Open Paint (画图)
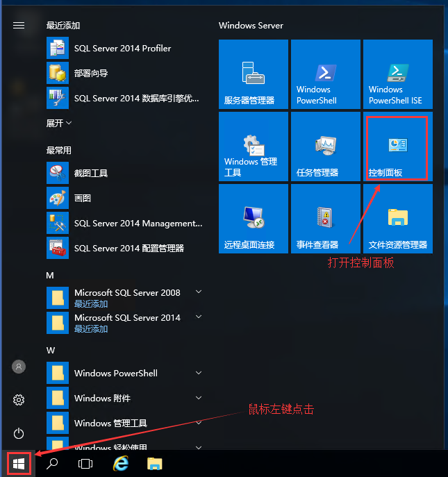This screenshot has width=448, height=477. 125,198
